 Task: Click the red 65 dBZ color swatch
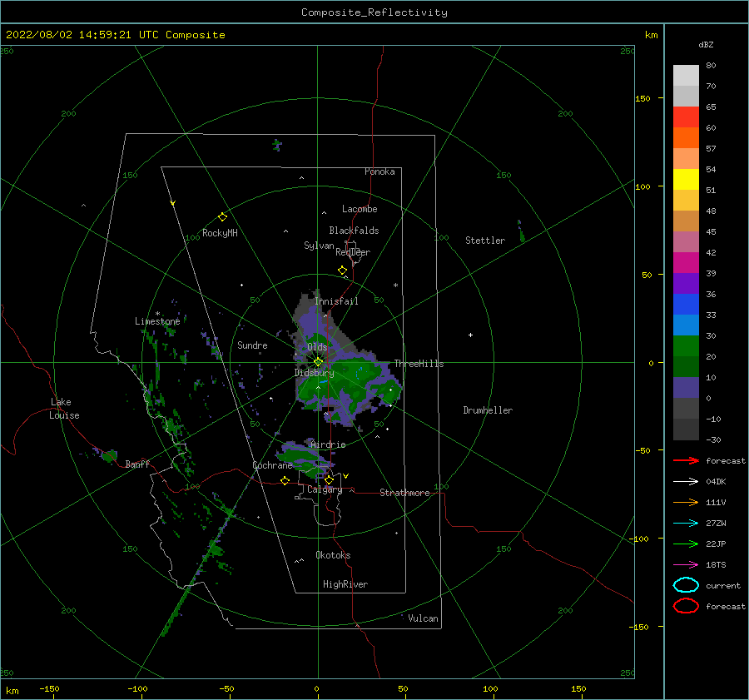tap(686, 117)
